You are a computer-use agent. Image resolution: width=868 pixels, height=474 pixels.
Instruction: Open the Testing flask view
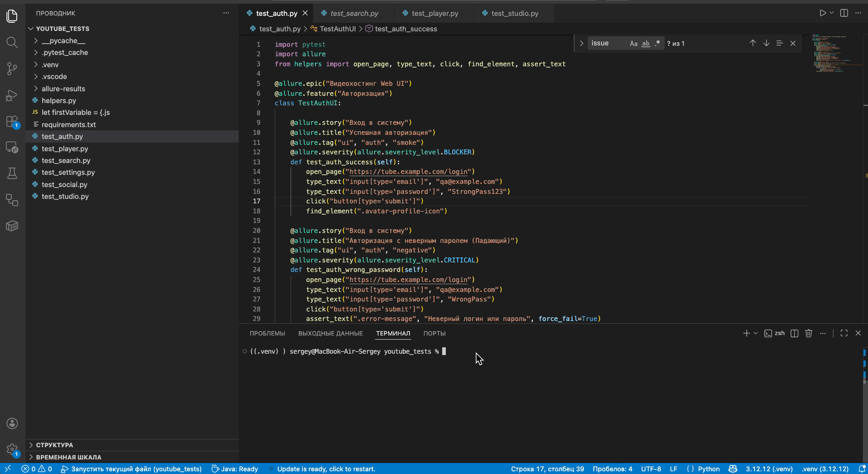coord(12,173)
